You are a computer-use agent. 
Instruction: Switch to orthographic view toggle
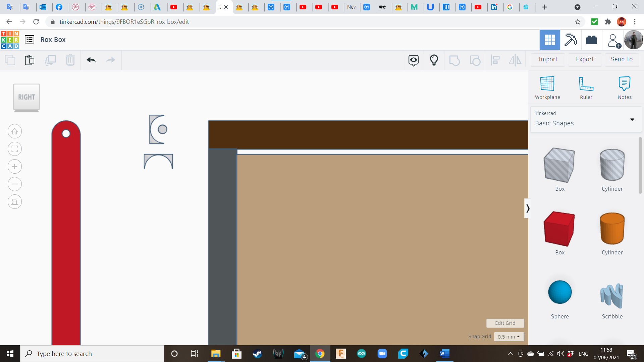[x=15, y=202]
